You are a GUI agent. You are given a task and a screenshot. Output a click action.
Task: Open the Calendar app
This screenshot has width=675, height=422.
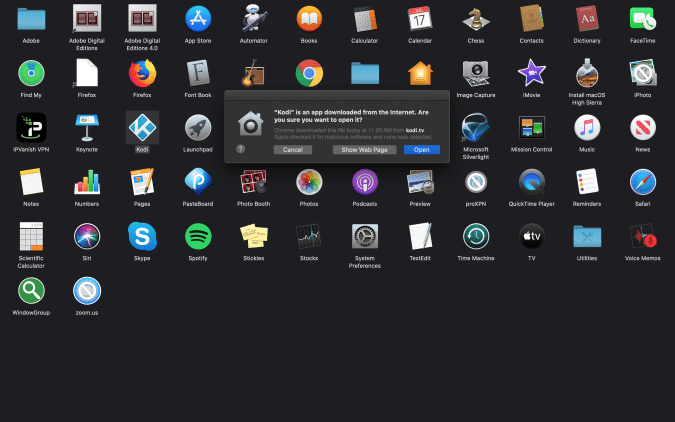click(420, 19)
